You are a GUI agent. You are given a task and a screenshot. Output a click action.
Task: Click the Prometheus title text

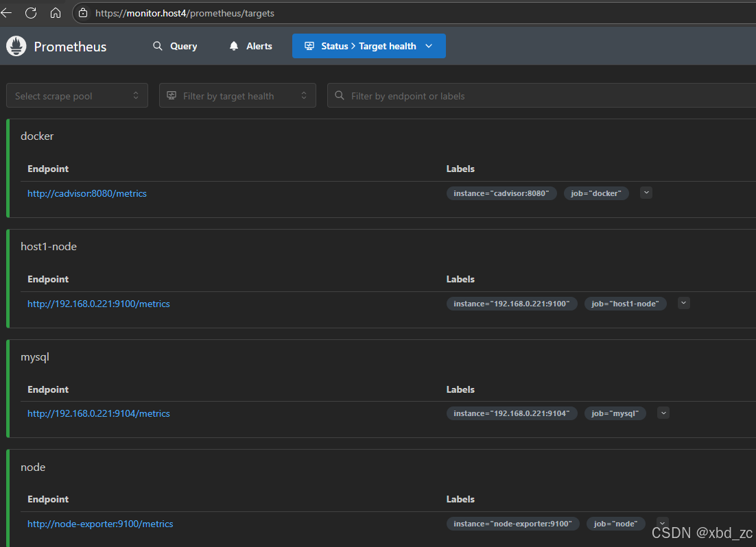coord(70,47)
